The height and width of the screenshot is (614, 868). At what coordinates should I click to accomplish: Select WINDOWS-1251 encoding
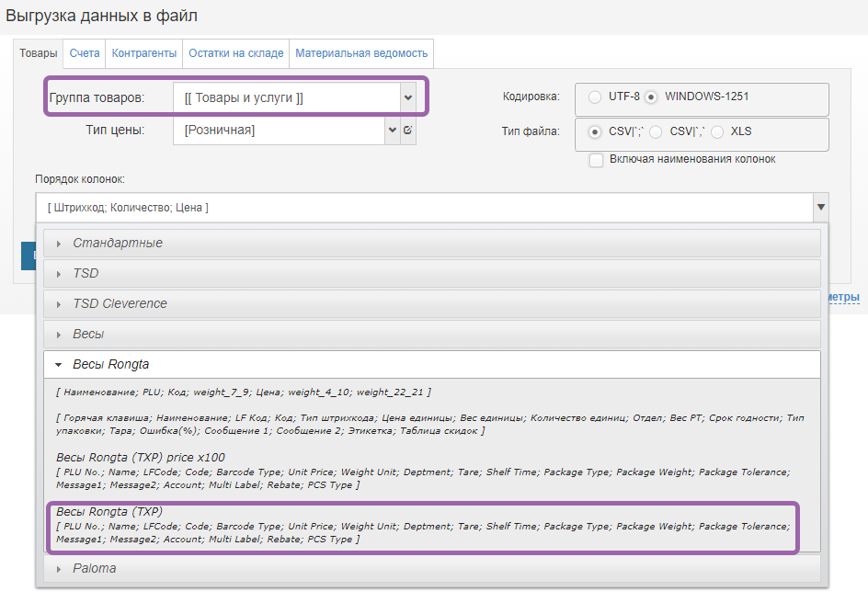pos(651,97)
